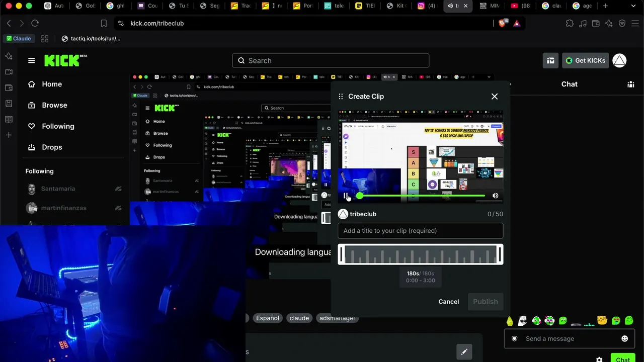The width and height of the screenshot is (644, 362).
Task: Open the sidebar video call panel
Action: 9,72
